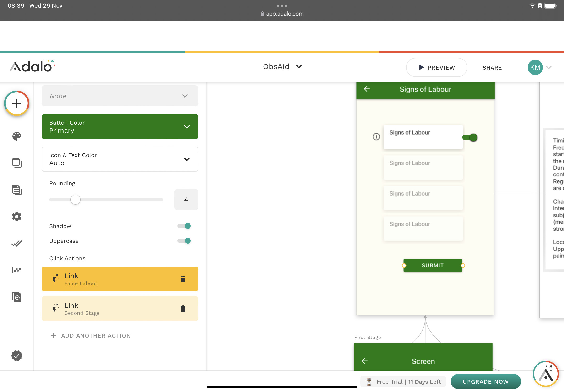The width and height of the screenshot is (564, 392).
Task: Click the Rounding slider handle
Action: coord(75,200)
